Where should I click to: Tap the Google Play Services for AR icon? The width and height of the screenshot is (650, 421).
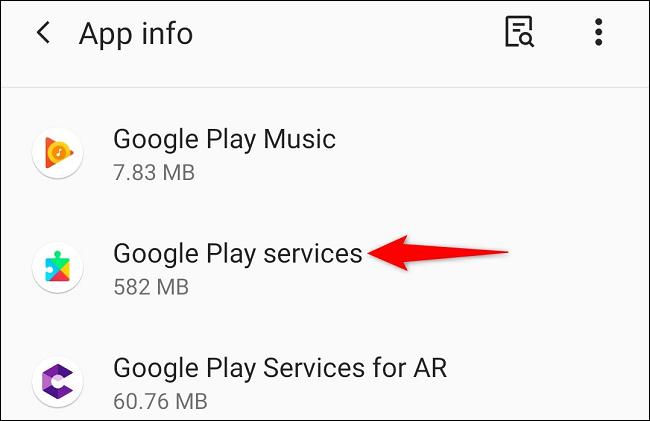tap(58, 382)
